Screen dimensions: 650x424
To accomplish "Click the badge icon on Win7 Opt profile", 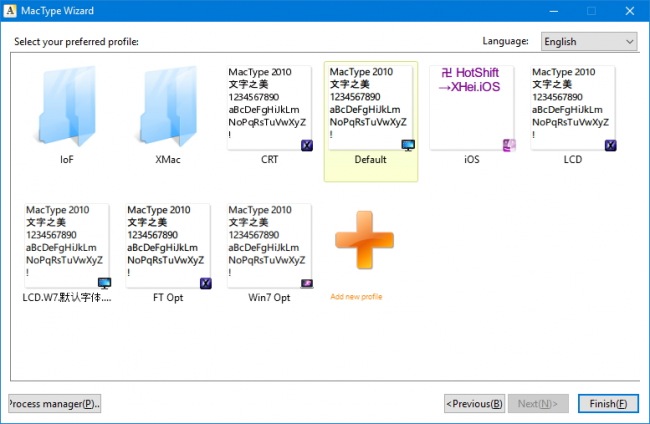I will (x=307, y=283).
